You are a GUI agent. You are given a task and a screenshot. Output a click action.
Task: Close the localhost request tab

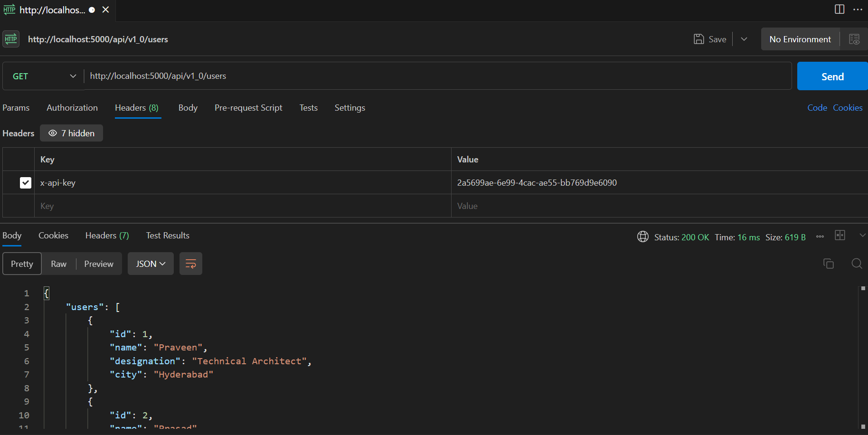click(x=105, y=9)
